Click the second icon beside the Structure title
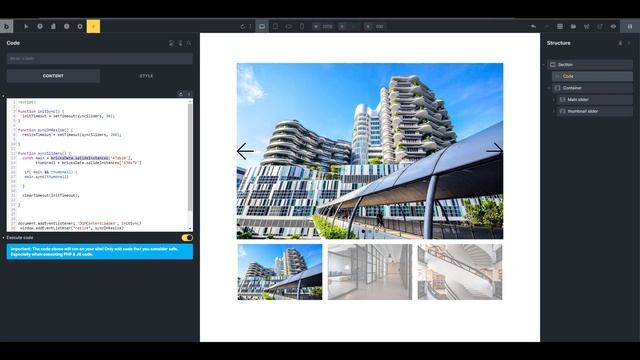This screenshot has width=640, height=360. point(629,43)
